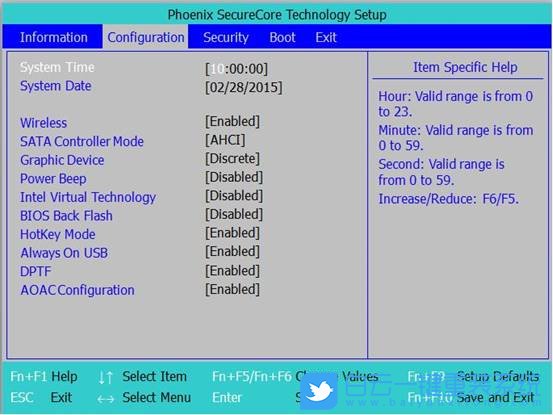
Task: Select the AOAC Configuration Enabled value
Action: coord(232,289)
